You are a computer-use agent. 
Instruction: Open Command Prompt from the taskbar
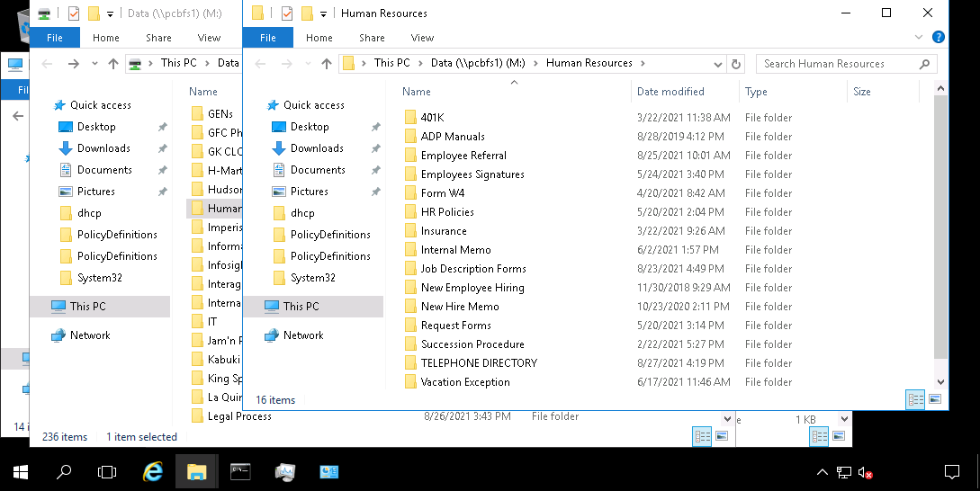point(240,471)
